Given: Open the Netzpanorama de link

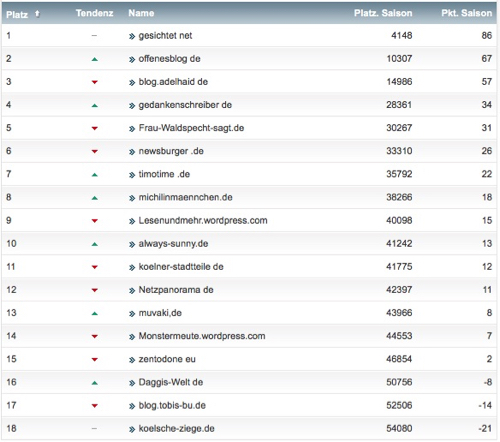Looking at the screenshot, I should (176, 290).
